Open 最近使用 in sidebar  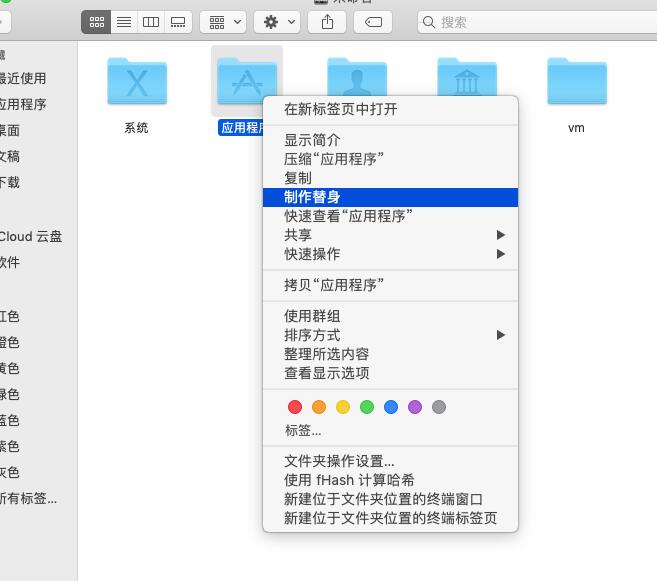39,78
